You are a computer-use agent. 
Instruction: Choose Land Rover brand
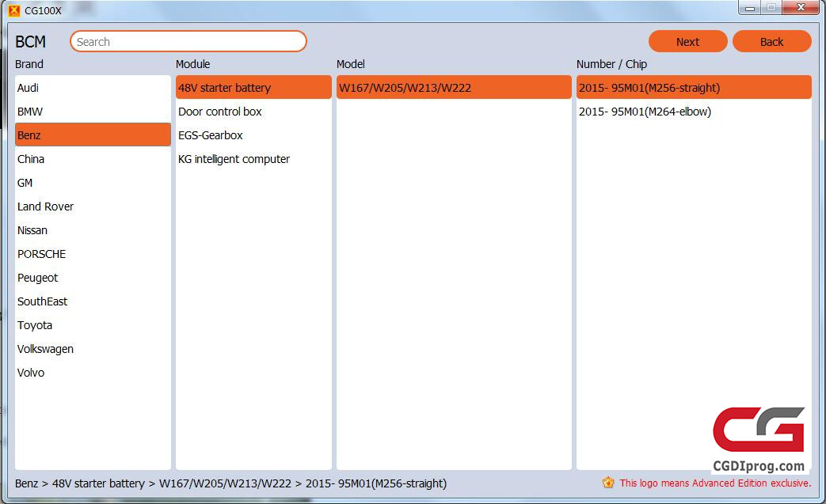(93, 206)
